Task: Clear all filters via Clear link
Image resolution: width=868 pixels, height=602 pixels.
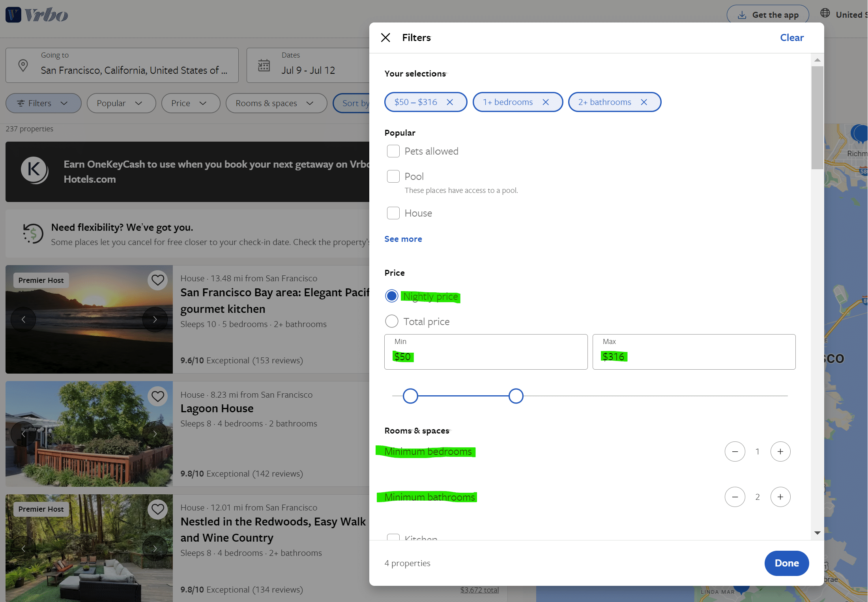Action: point(791,37)
